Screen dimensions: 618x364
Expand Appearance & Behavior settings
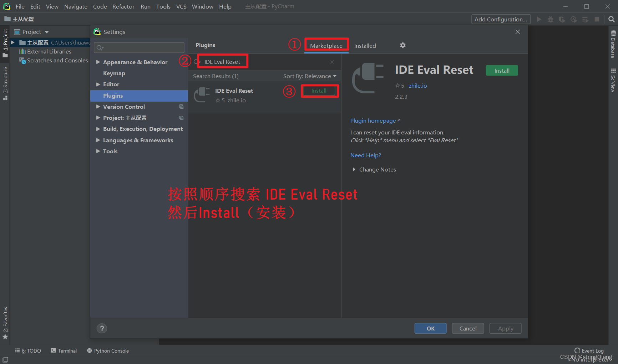click(98, 62)
